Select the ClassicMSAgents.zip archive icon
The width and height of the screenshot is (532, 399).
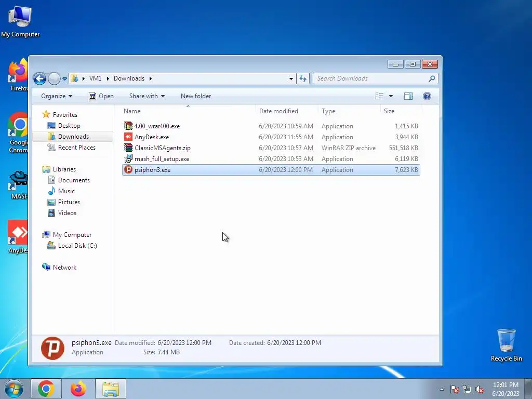[128, 148]
